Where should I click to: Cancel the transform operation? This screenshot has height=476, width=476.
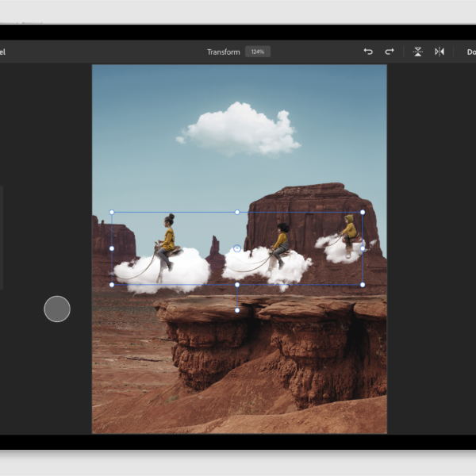2,52
